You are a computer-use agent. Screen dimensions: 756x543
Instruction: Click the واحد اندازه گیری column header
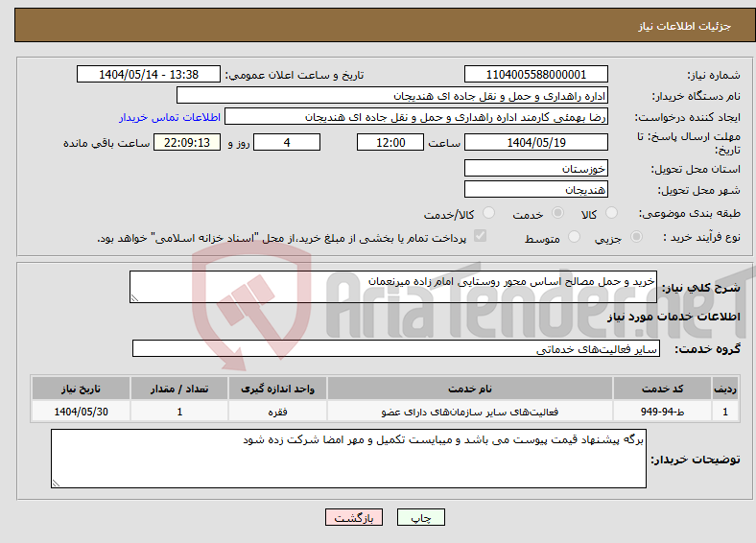point(277,389)
